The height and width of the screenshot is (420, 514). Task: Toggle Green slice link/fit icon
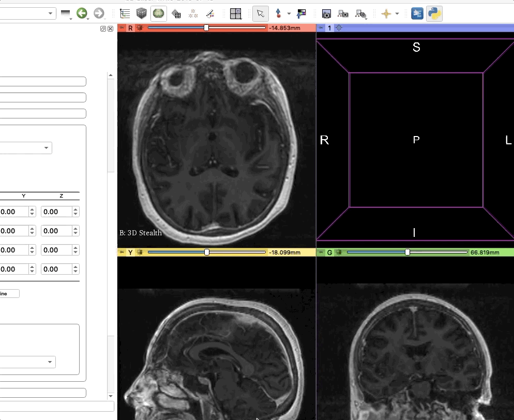point(339,252)
